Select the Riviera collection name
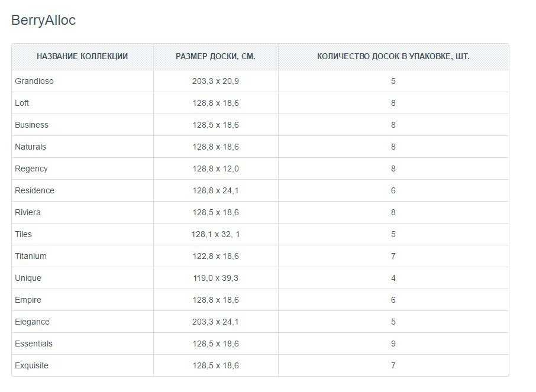The image size is (536, 392). point(28,212)
